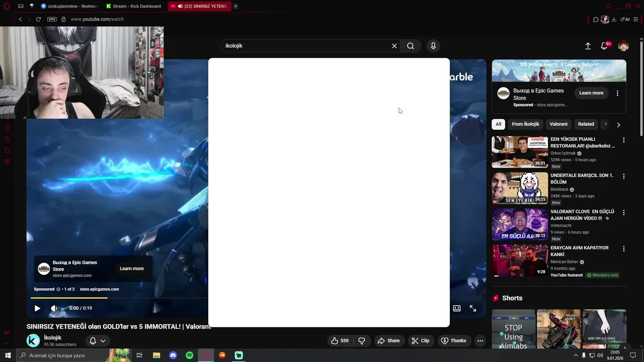Screen dimensions: 644x362
Task: Play the video
Action: pos(37,308)
